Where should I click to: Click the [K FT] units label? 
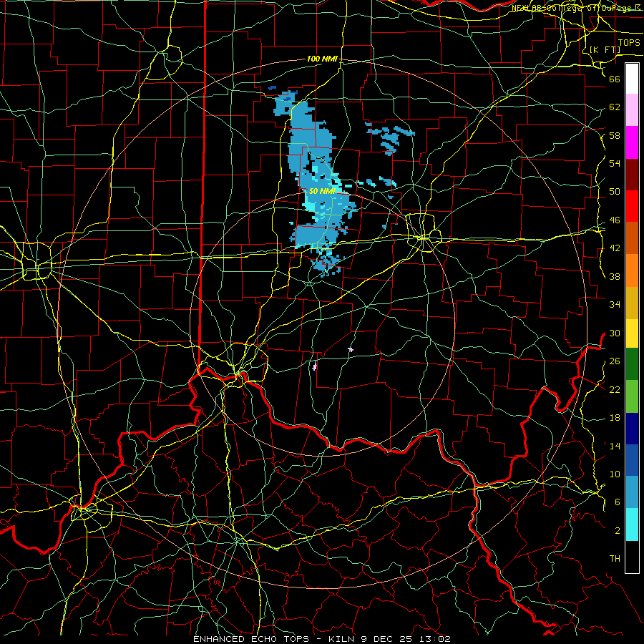tap(605, 49)
